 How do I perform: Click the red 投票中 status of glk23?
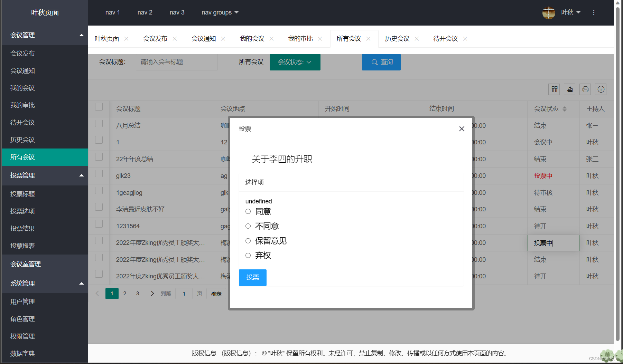pyautogui.click(x=543, y=176)
